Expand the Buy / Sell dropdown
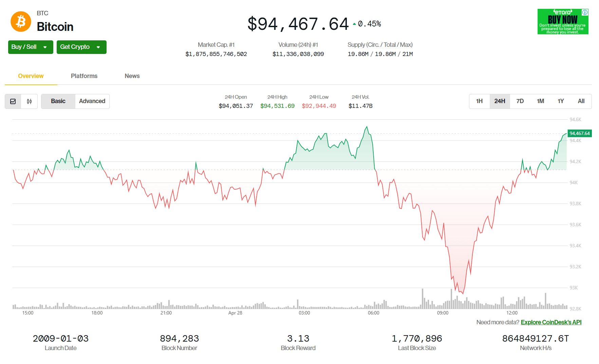This screenshot has width=599, height=364. pyautogui.click(x=31, y=47)
